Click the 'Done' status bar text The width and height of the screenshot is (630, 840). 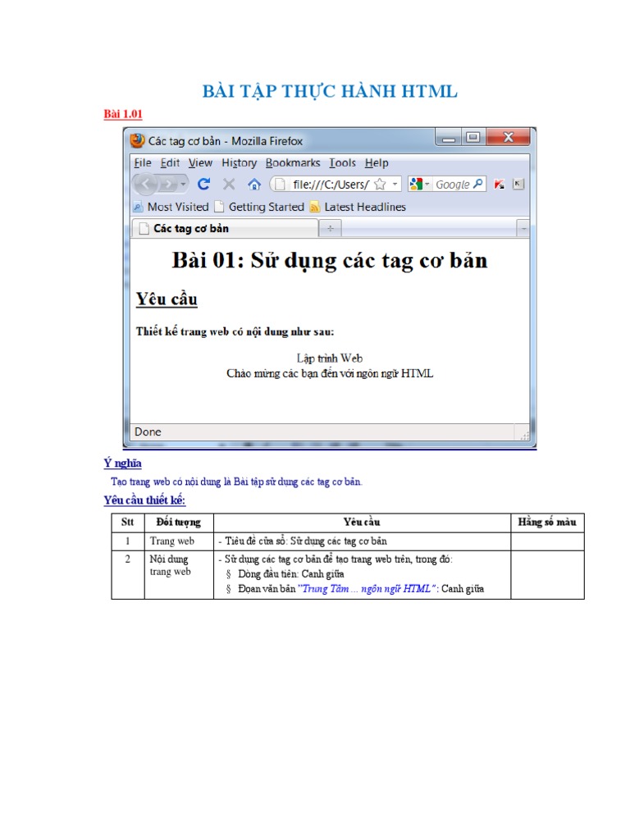point(148,431)
